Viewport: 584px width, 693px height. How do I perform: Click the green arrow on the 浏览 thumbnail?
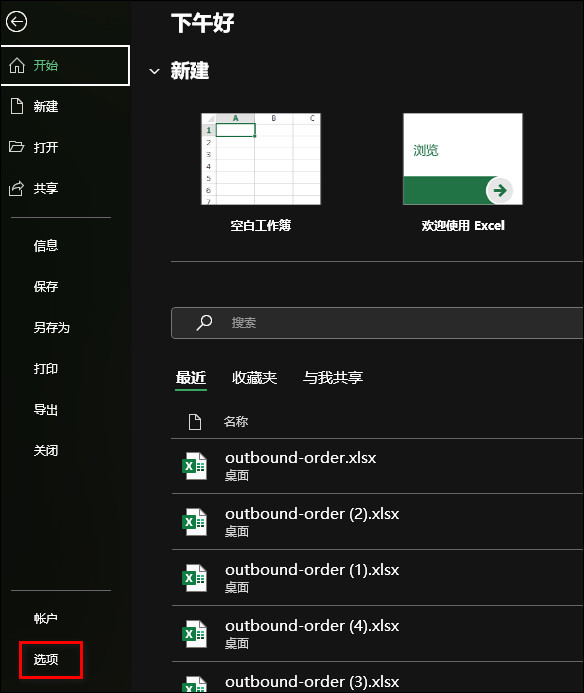pos(500,190)
